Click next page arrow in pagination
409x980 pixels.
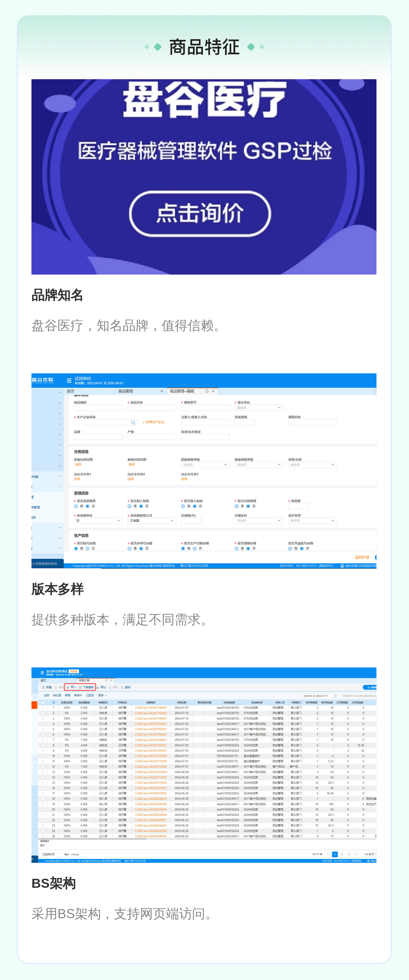pos(356,854)
